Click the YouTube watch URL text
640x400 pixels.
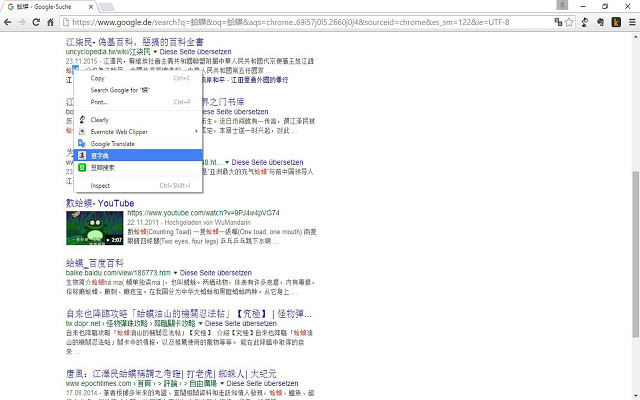pyautogui.click(x=203, y=213)
